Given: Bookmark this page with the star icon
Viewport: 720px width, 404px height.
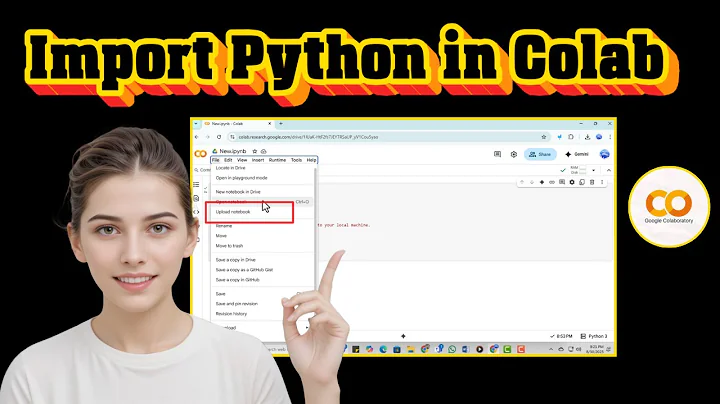Looking at the screenshot, I should click(x=544, y=137).
